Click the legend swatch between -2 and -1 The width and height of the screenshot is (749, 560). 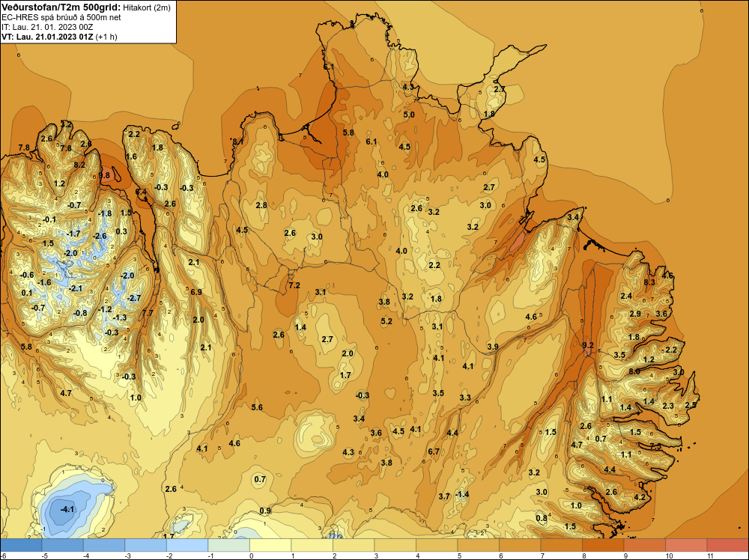187,545
